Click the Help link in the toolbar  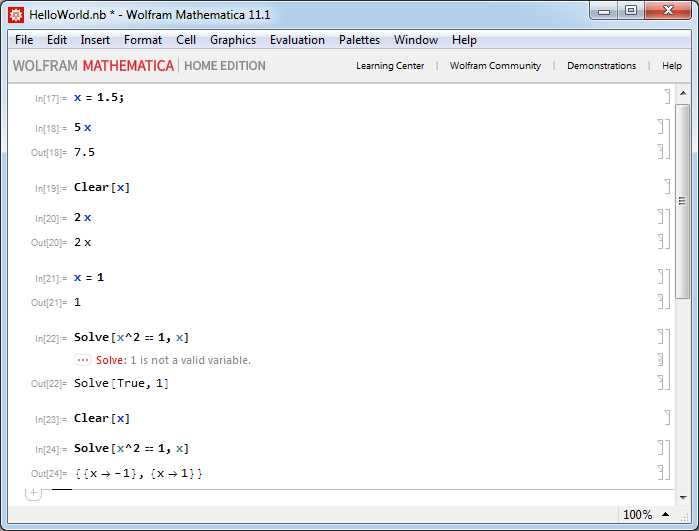click(x=671, y=66)
